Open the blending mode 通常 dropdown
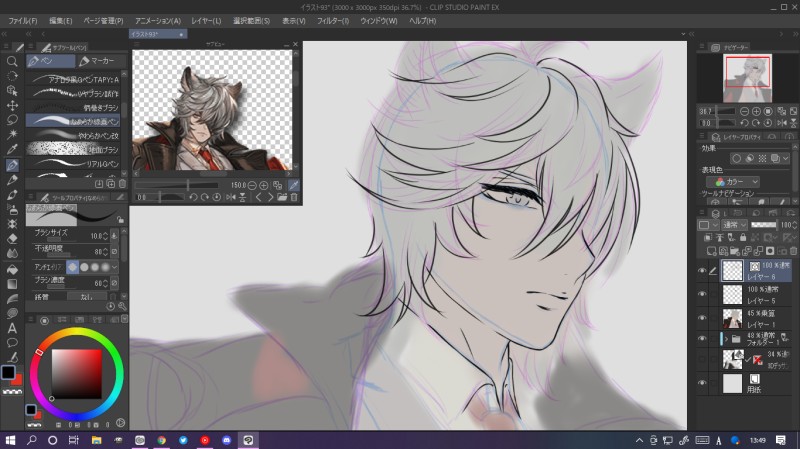The image size is (800, 449). 735,225
